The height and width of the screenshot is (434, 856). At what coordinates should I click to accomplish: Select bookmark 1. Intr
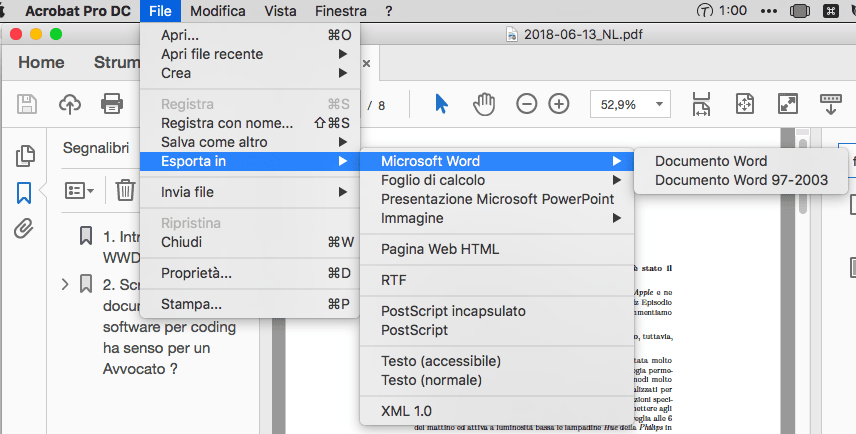(121, 246)
